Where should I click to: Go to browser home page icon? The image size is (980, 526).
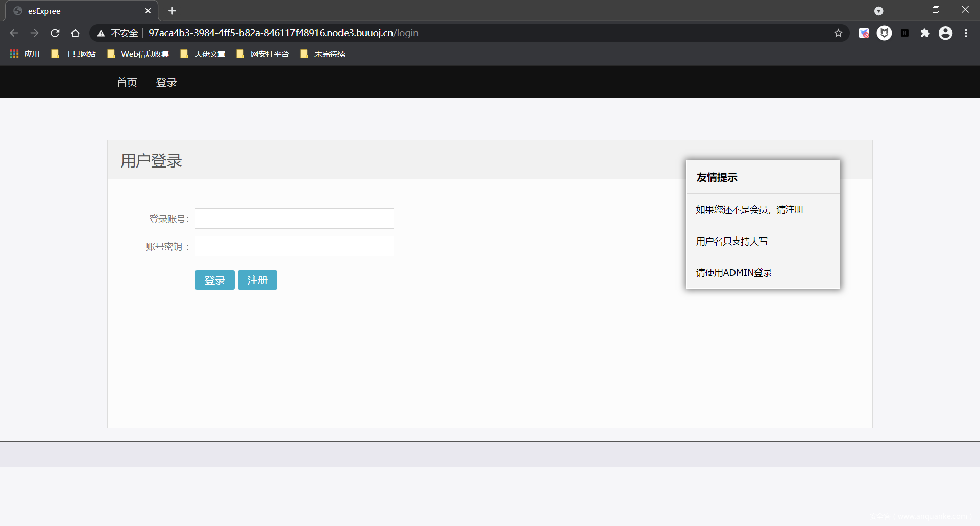click(x=76, y=33)
